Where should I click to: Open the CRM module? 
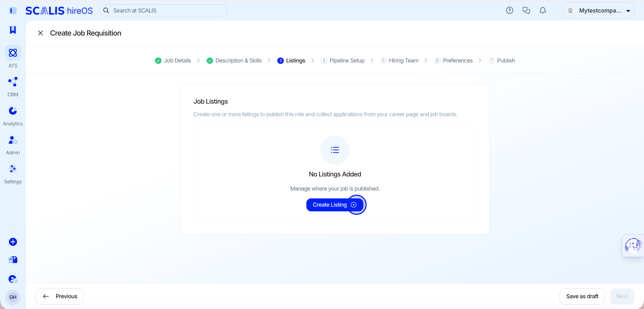(13, 87)
